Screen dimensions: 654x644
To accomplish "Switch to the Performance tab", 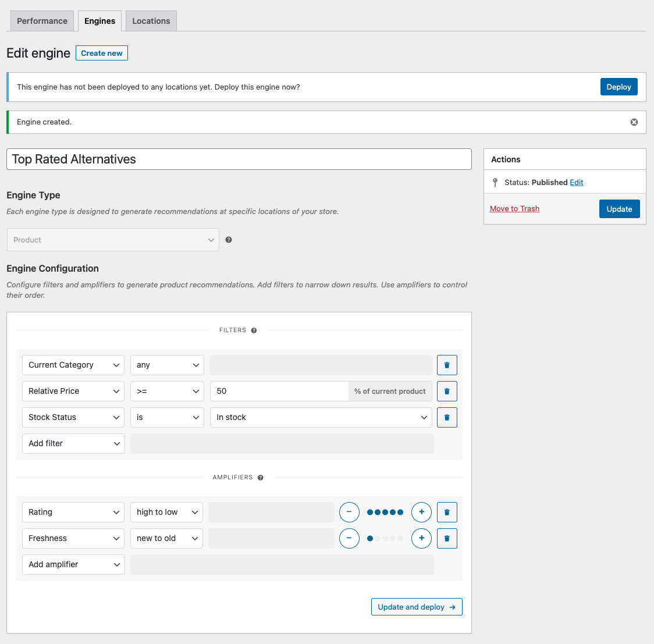I will tap(42, 20).
